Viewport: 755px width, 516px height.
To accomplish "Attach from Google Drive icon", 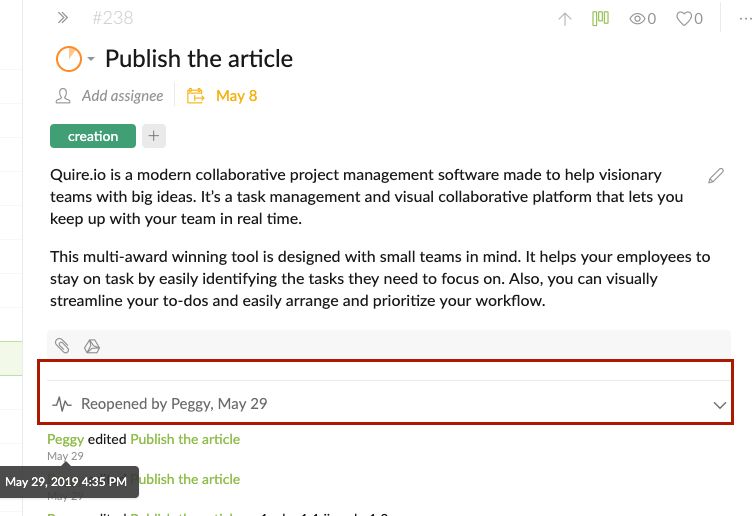I will click(91, 346).
